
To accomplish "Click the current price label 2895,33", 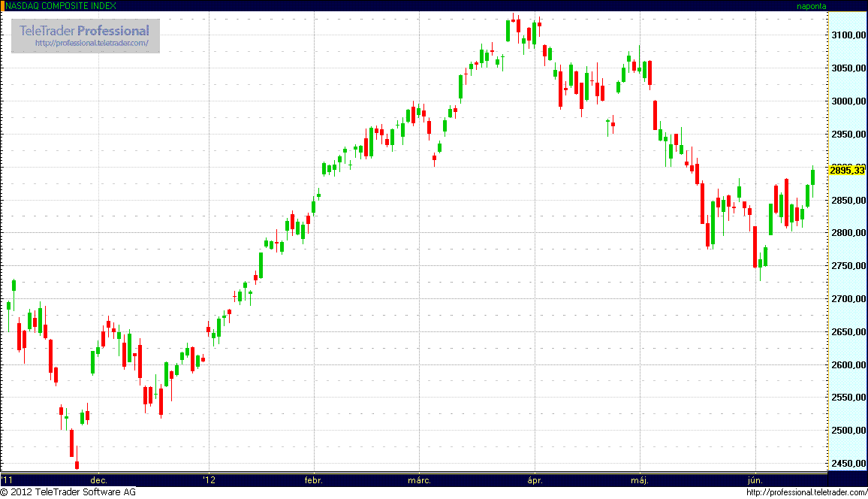I will 847,170.
